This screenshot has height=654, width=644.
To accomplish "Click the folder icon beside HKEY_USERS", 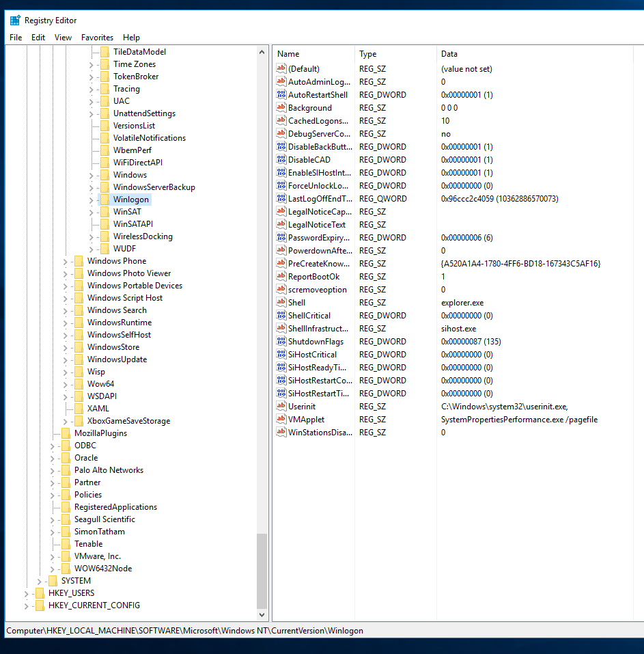I will pyautogui.click(x=40, y=593).
